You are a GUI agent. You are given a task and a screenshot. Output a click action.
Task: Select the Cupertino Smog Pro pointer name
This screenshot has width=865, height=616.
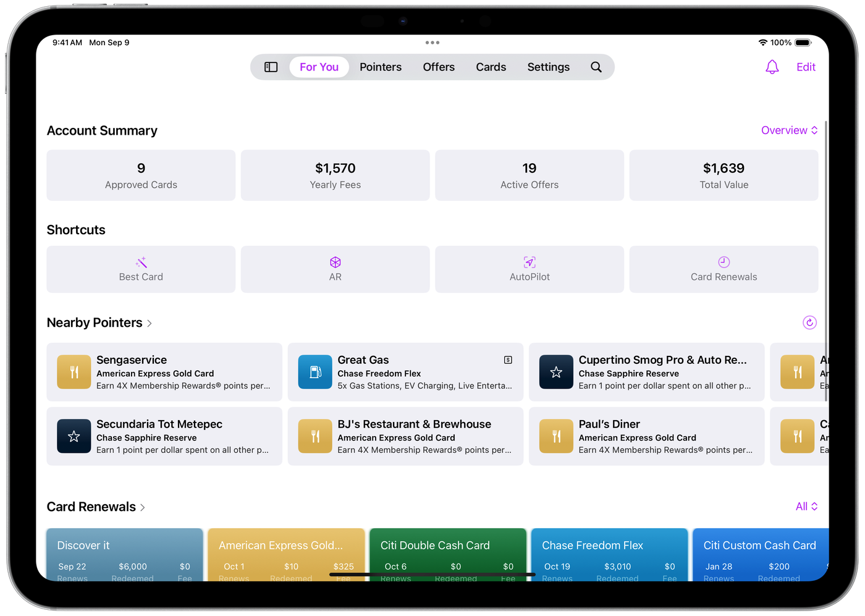[663, 360]
